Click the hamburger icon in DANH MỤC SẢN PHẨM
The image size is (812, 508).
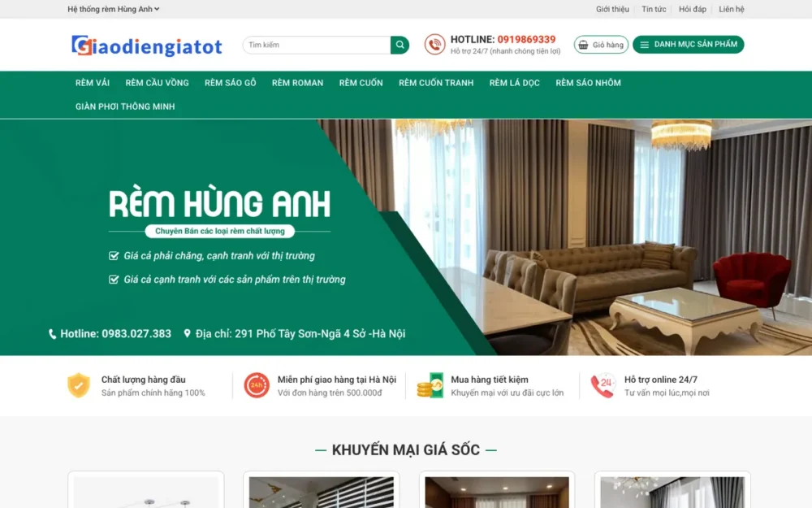coord(644,45)
